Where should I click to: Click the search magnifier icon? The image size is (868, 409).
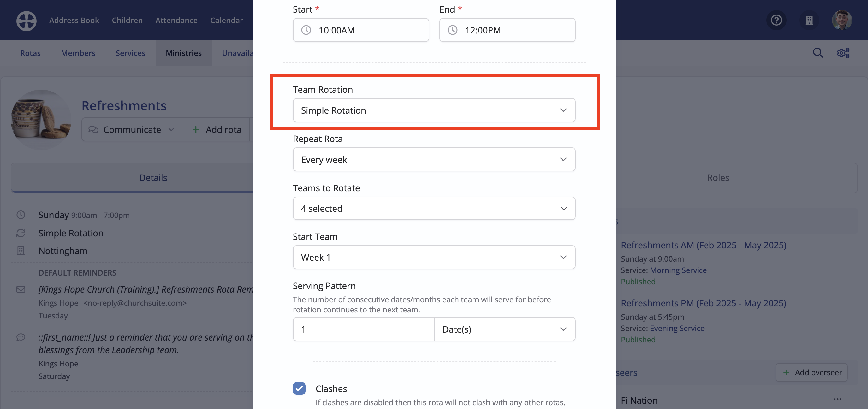coord(818,53)
